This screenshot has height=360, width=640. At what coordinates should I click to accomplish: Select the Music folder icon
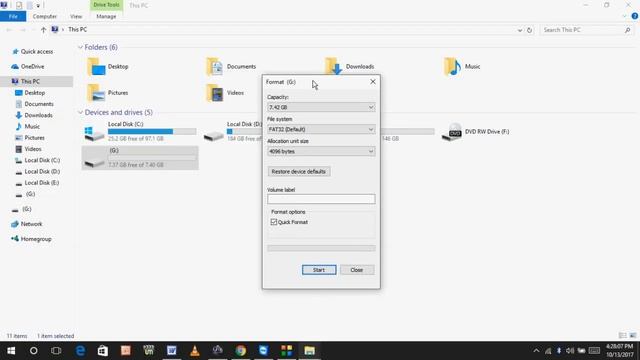tap(452, 67)
